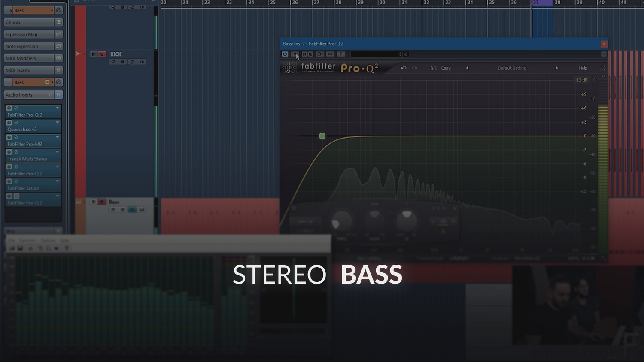Viewport: 644px width, 362px height.
Task: Open dropdown arrow on first FabFilter Pro-Q 2 insert
Action: (57, 108)
